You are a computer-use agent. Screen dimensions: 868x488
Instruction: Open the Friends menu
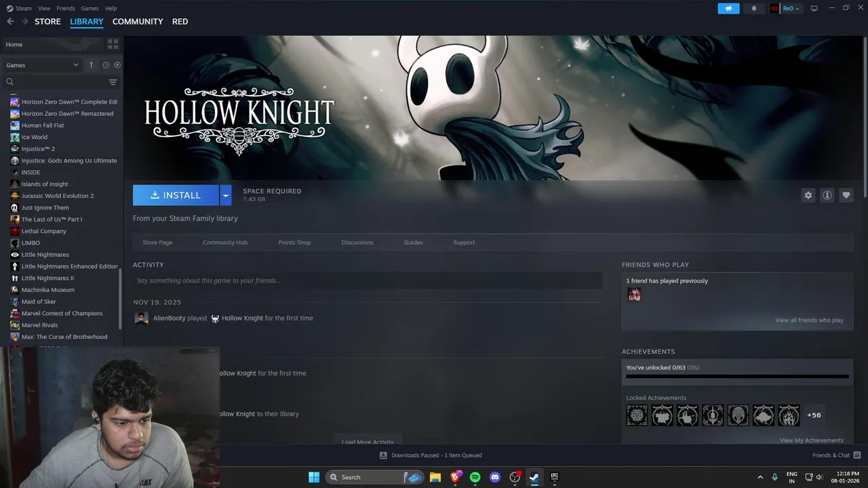[66, 8]
